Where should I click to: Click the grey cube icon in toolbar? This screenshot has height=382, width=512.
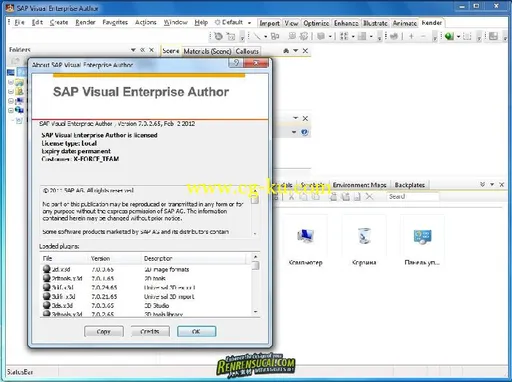tap(321, 36)
